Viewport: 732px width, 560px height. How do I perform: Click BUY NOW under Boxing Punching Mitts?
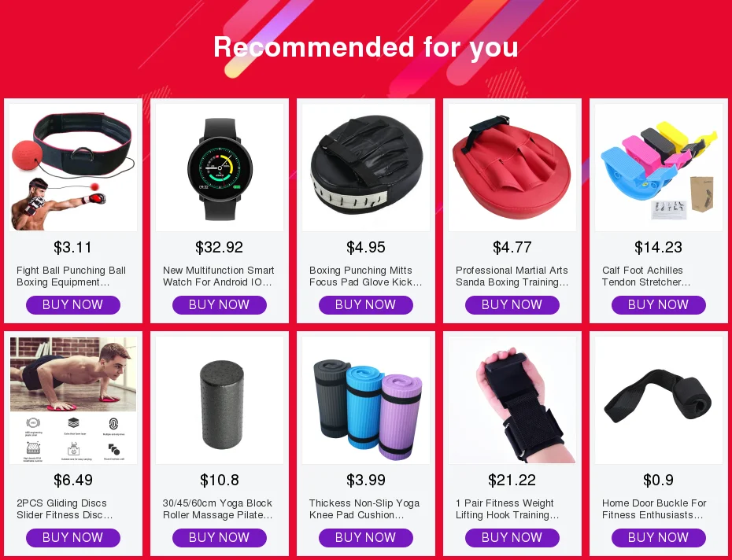click(366, 304)
